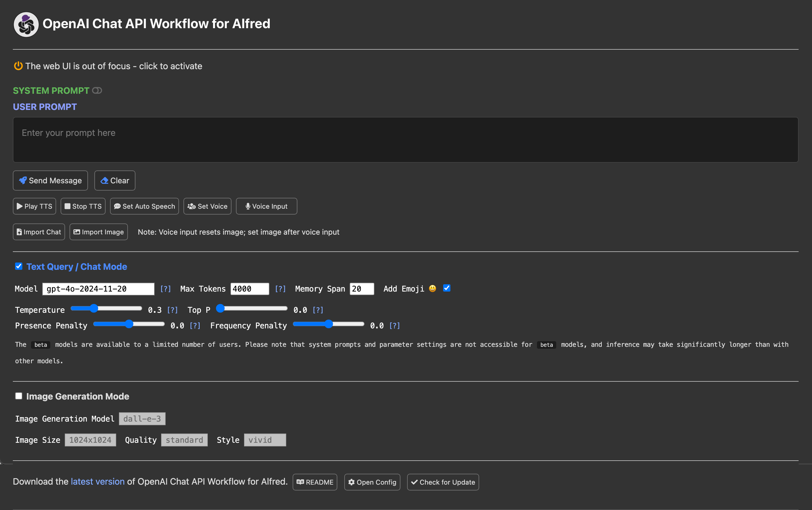
Task: Start Voice Input with microphone button
Action: [x=266, y=206]
